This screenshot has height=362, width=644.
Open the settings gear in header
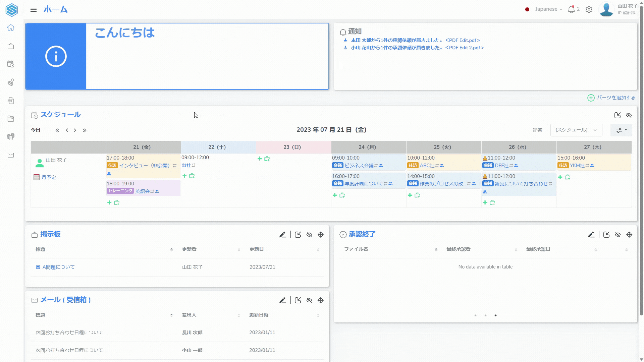click(589, 9)
